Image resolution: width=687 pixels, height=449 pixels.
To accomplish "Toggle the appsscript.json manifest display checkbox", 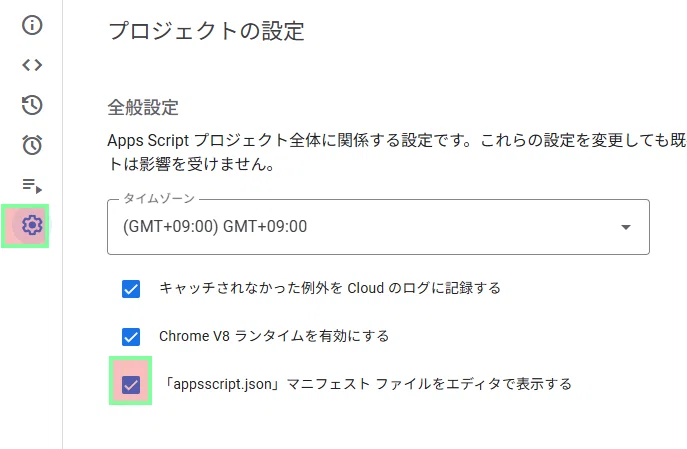I will coord(131,385).
